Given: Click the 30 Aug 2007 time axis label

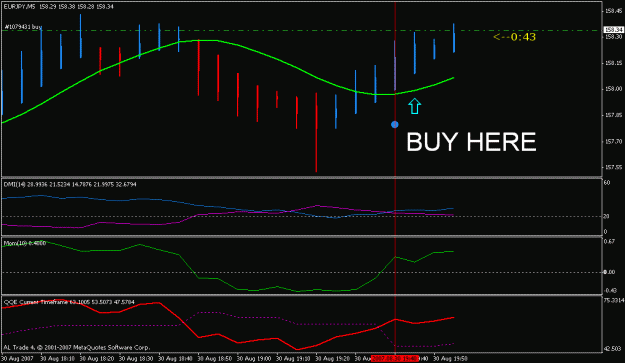Looking at the screenshot, I should click(x=18, y=359).
